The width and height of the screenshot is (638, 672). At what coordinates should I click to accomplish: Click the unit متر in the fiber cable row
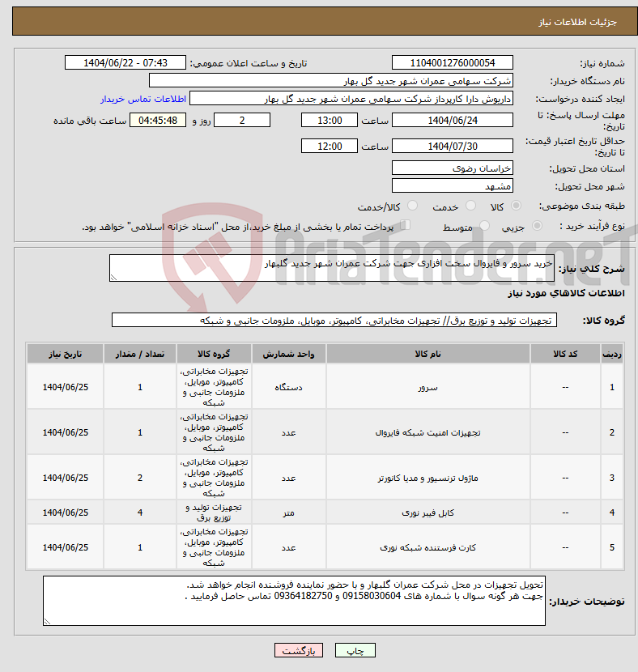[289, 513]
